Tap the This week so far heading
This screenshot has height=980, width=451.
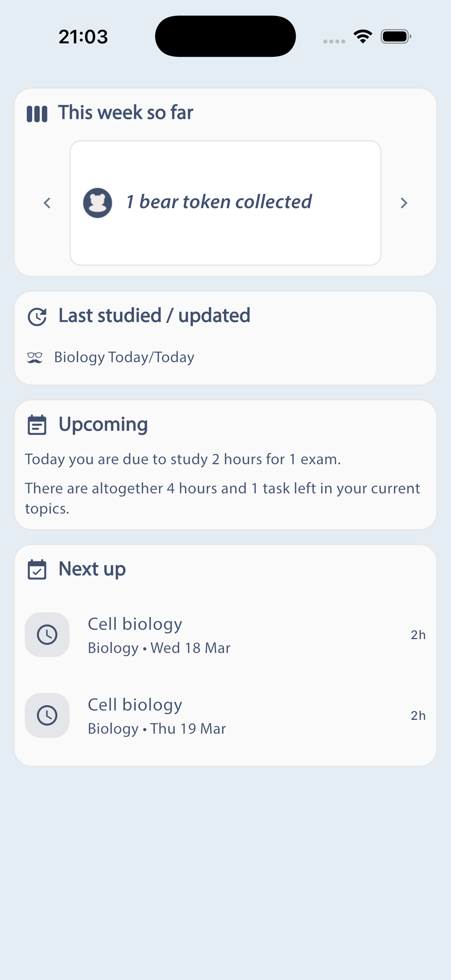pyautogui.click(x=126, y=113)
